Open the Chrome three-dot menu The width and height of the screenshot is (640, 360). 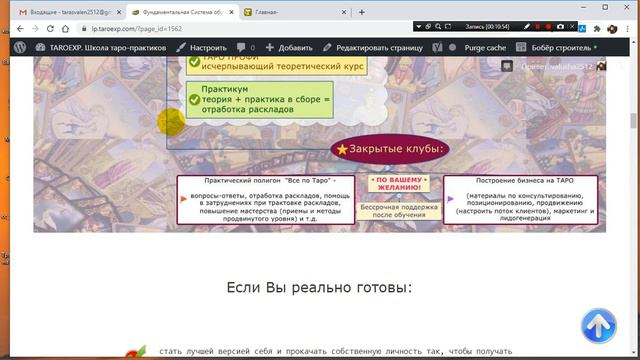[627, 29]
